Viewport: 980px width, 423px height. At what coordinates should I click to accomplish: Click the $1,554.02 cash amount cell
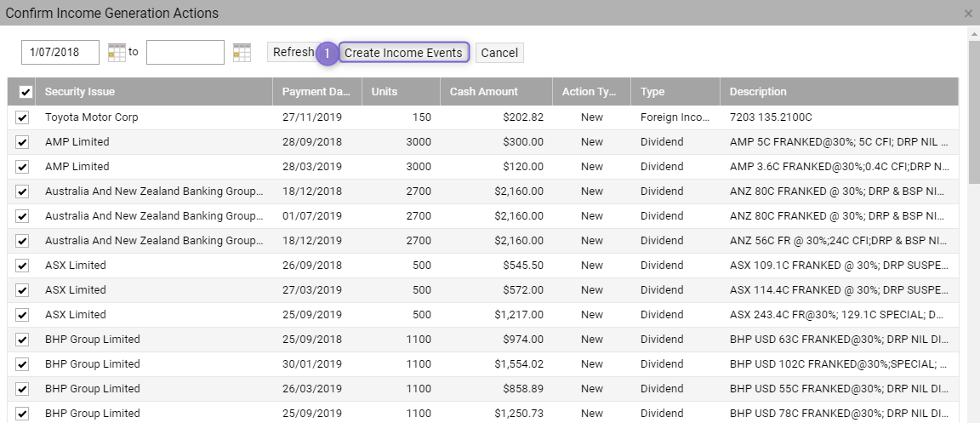coord(519,364)
